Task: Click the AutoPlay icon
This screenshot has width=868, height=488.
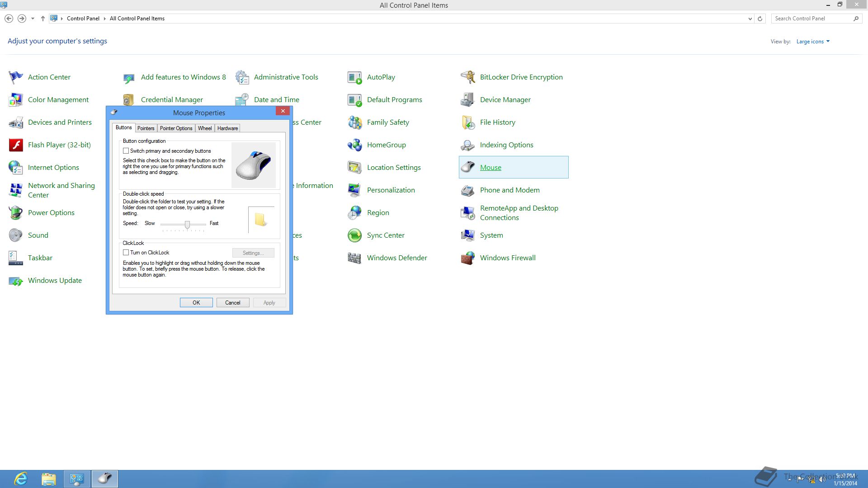Action: (355, 77)
